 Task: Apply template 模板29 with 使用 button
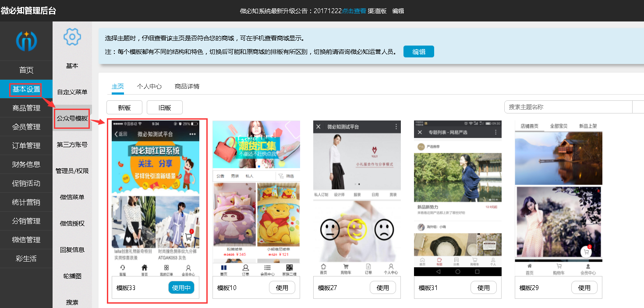click(584, 288)
